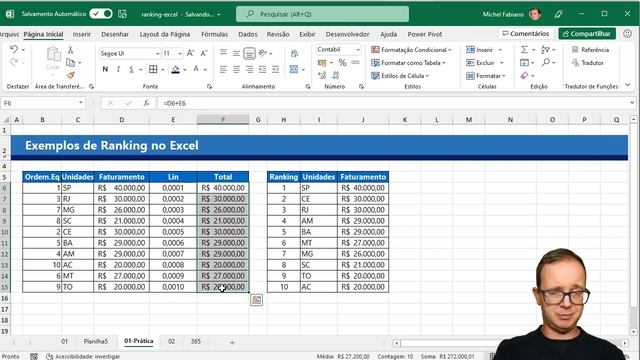Open the font name Segoe UI dropdown
The width and height of the screenshot is (640, 360).
[x=157, y=54]
